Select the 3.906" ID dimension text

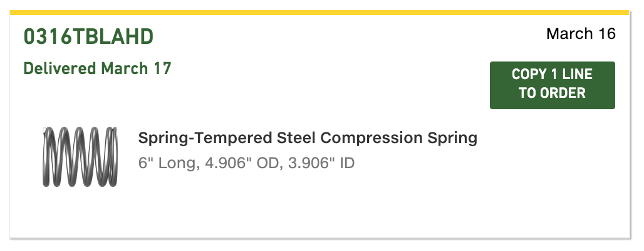pyautogui.click(x=321, y=163)
